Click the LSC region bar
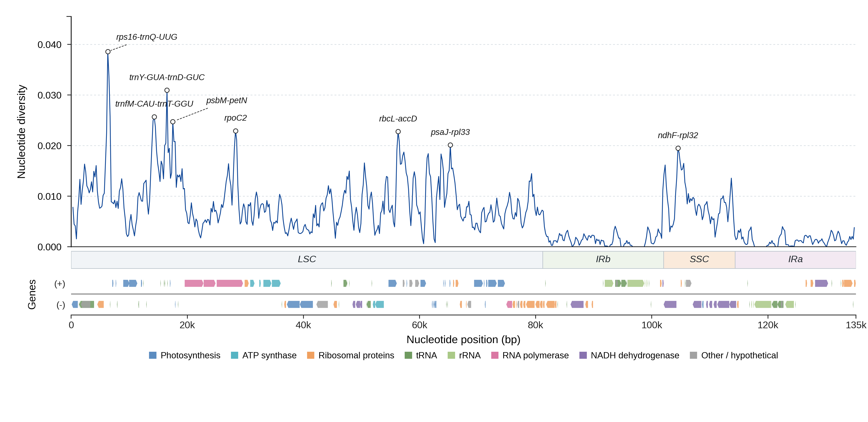Image resolution: width=868 pixels, height=422 pixels. 307,260
